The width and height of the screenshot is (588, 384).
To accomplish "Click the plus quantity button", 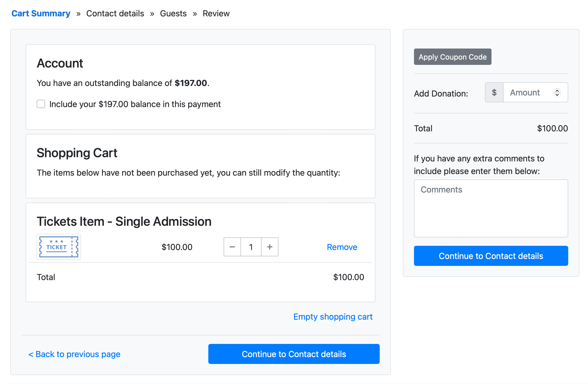I will pos(269,247).
